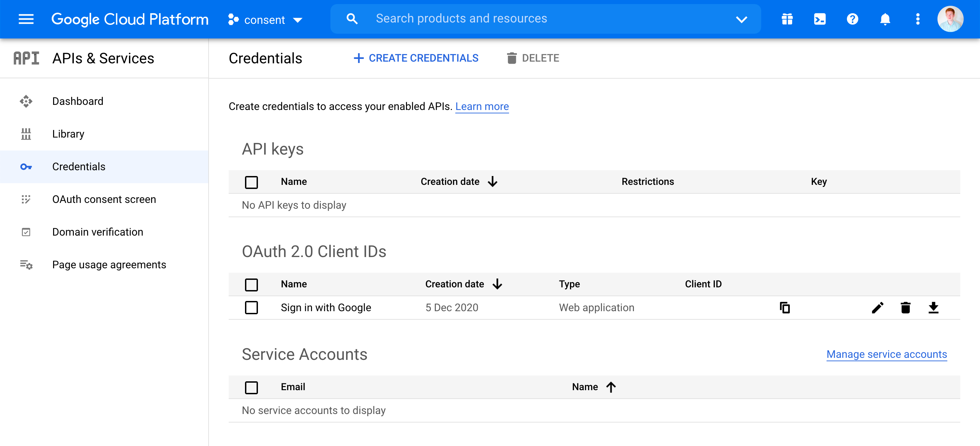The image size is (980, 446).
Task: Edit the Sign in with Google client
Action: pos(877,307)
